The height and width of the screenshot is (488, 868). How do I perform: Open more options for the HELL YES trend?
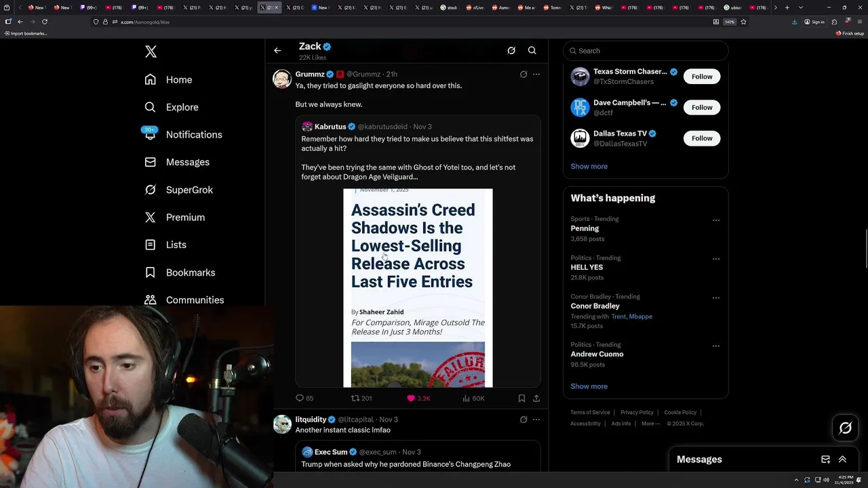pyautogui.click(x=715, y=259)
